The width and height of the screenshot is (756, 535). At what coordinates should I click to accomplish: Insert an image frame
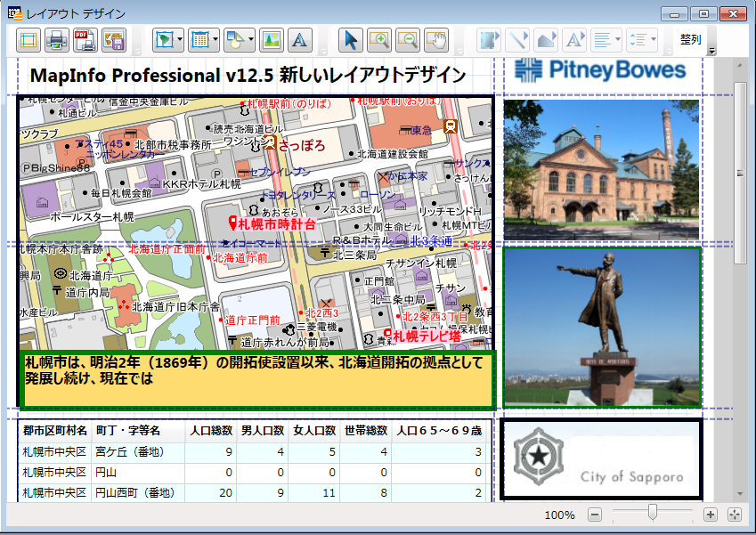pos(272,40)
